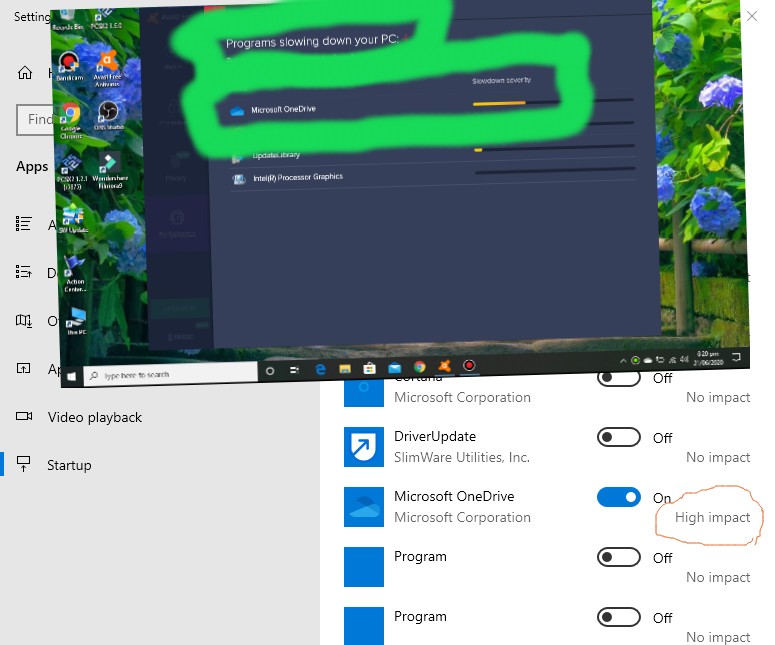Open the SW Update desktop shortcut
This screenshot has width=775, height=645.
(x=74, y=219)
